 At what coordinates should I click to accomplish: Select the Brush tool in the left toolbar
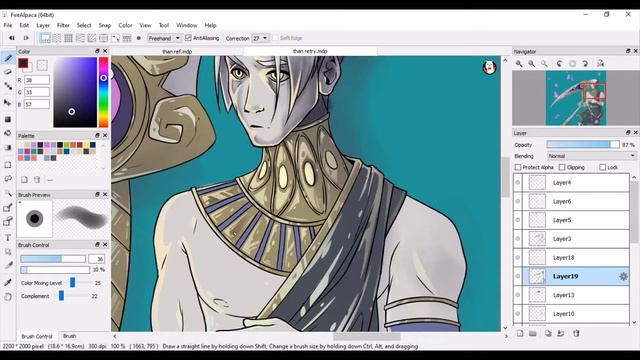8,58
